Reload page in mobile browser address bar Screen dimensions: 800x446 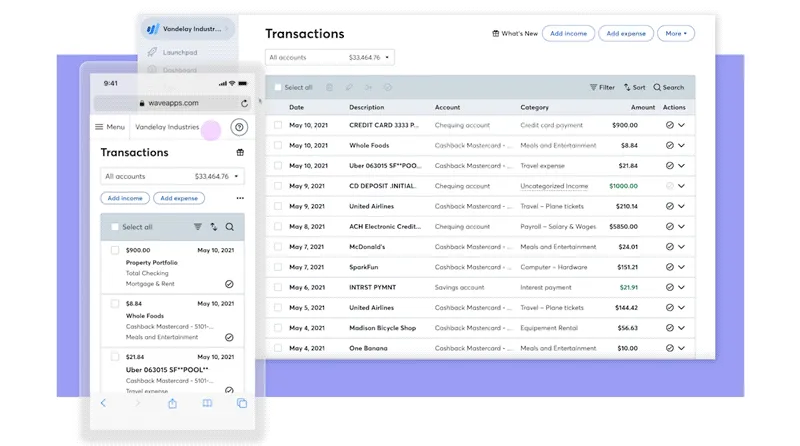point(244,103)
